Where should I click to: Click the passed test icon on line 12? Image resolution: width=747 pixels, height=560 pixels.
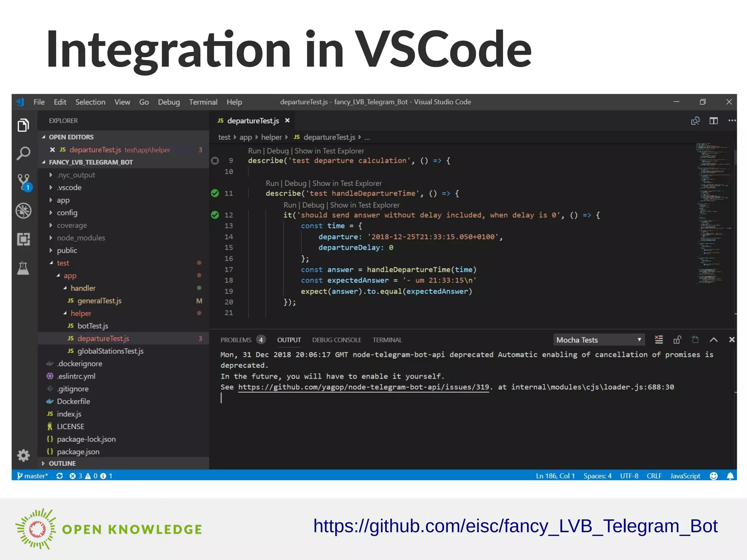215,215
